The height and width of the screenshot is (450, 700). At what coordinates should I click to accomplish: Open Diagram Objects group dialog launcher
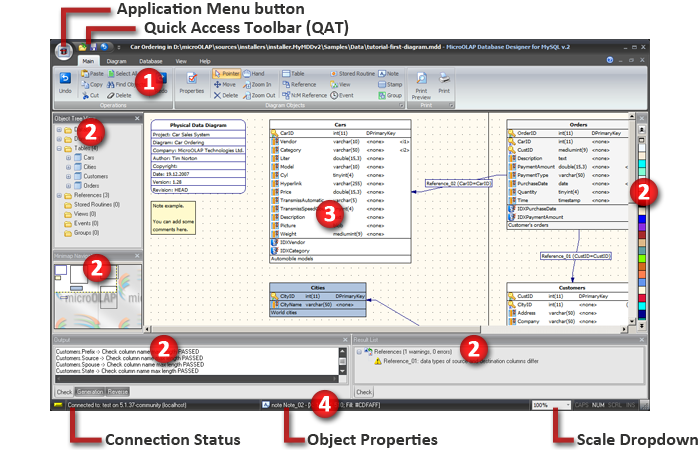[401, 105]
